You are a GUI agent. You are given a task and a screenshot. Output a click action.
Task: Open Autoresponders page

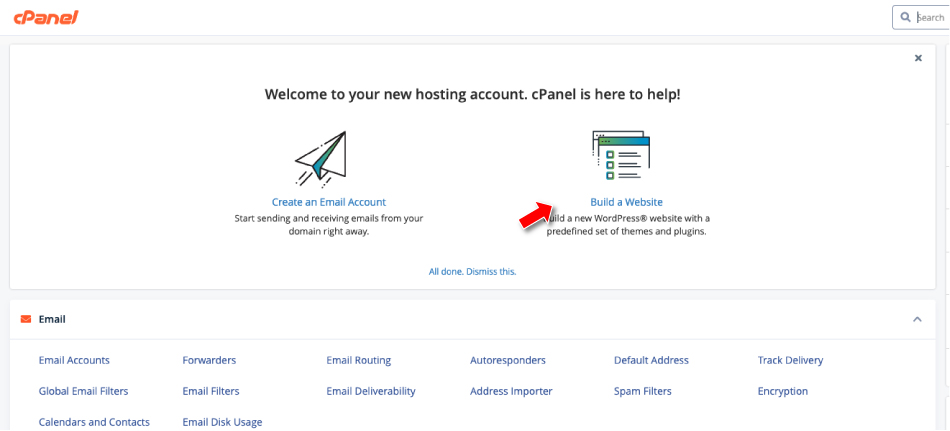tap(508, 360)
